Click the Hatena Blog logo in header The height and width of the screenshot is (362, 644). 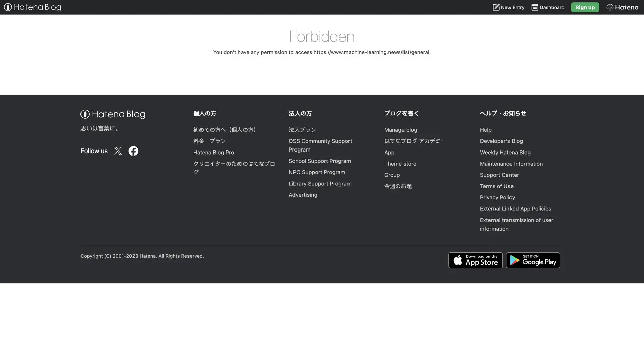[33, 7]
